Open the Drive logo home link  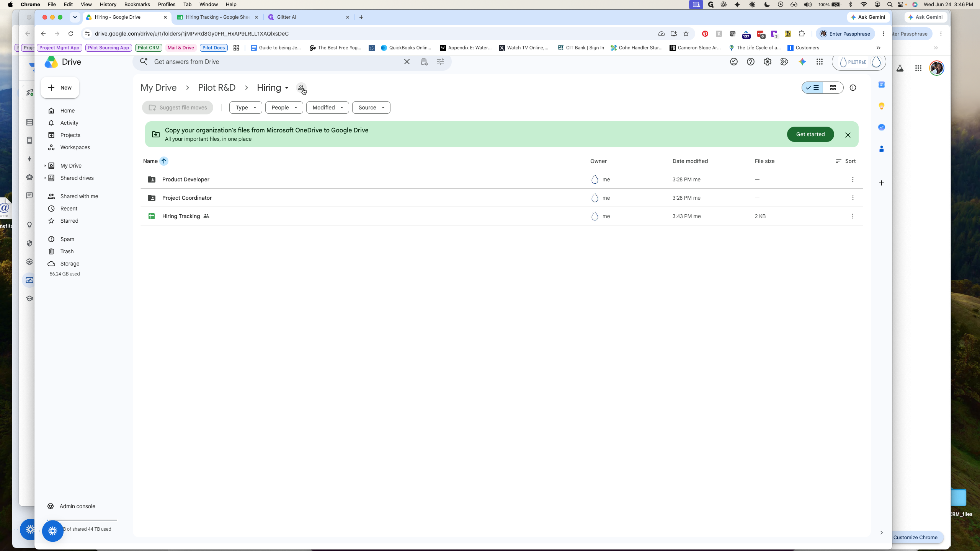coord(63,62)
